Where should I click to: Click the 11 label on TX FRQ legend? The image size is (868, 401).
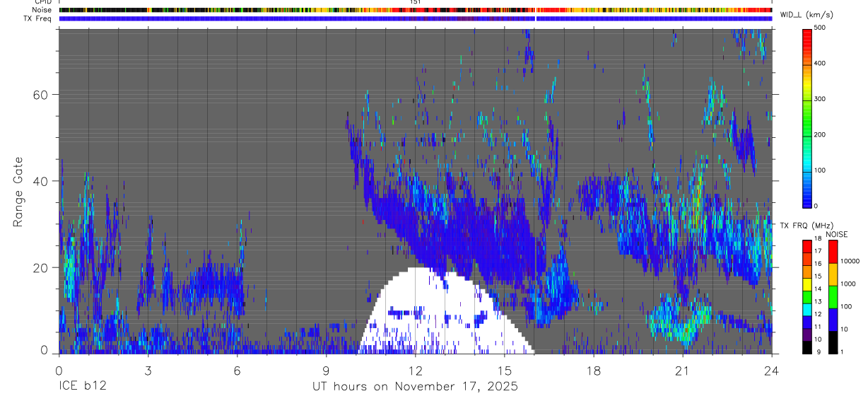(819, 327)
